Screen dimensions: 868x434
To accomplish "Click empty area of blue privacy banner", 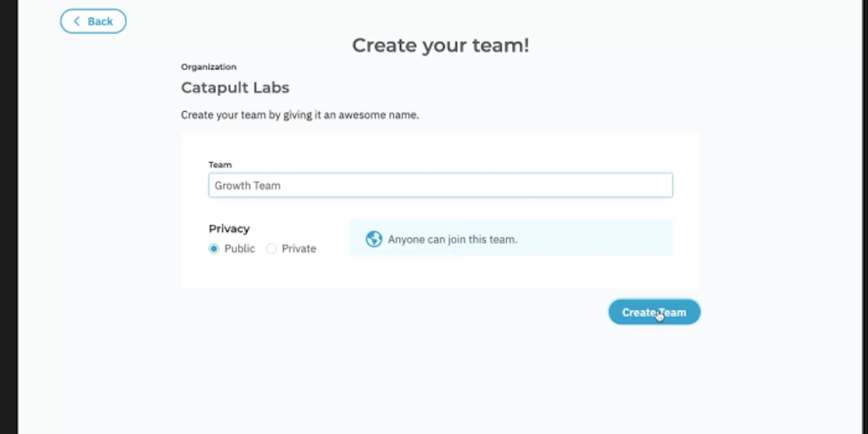I will (602, 238).
